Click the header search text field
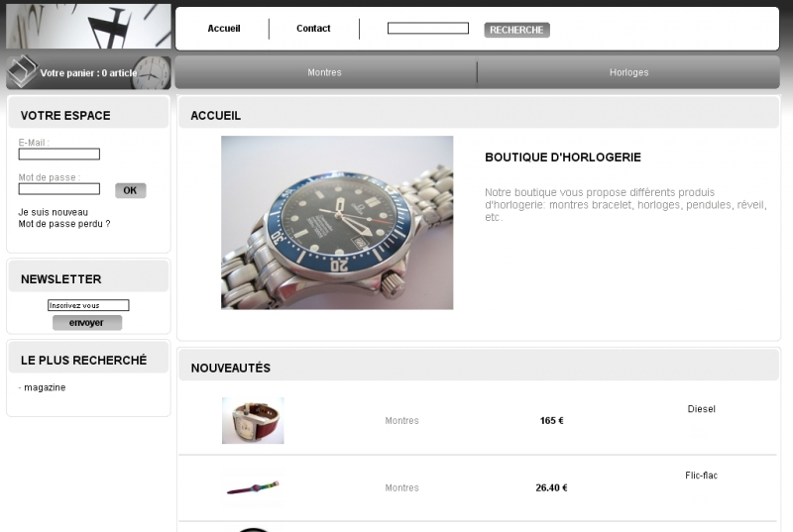This screenshot has height=532, width=793. pyautogui.click(x=428, y=29)
